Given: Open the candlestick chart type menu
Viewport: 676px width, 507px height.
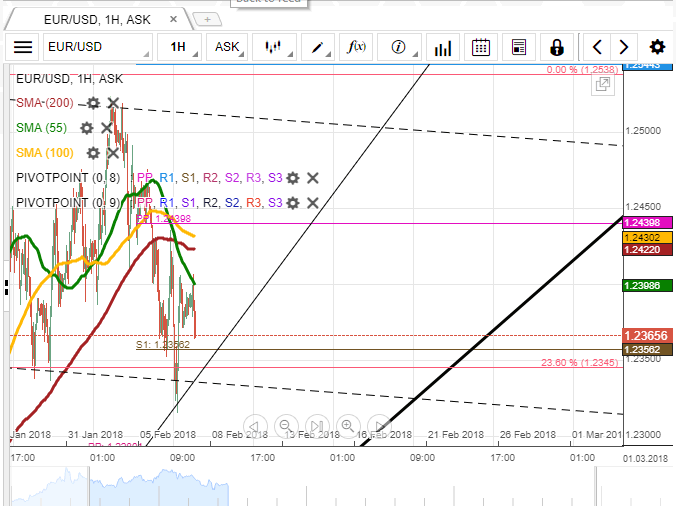Looking at the screenshot, I should click(x=274, y=47).
